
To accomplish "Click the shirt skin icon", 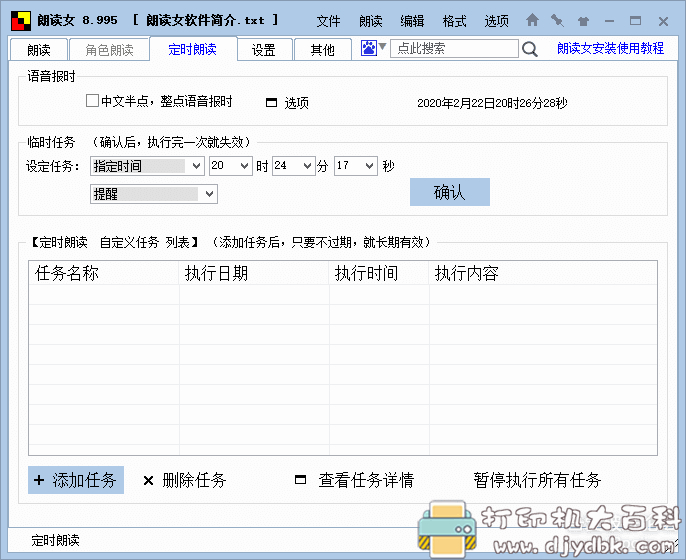I will pyautogui.click(x=583, y=21).
